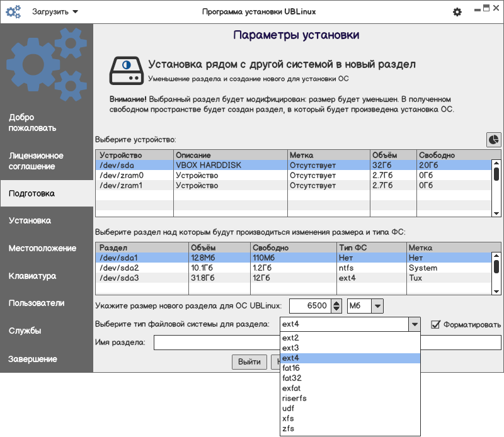Choose riserfs from filesystem list
The width and height of the screenshot is (504, 437).
coord(350,399)
